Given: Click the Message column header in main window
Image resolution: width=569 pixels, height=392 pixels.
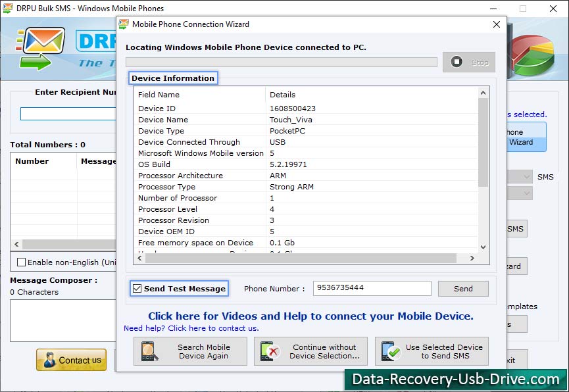Looking at the screenshot, I should click(97, 161).
